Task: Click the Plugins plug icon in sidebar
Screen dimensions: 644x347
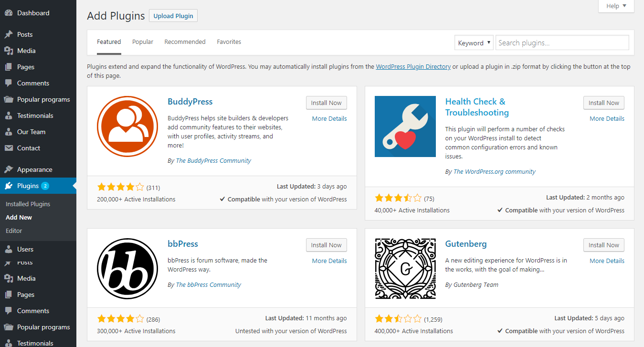Action: (9, 186)
